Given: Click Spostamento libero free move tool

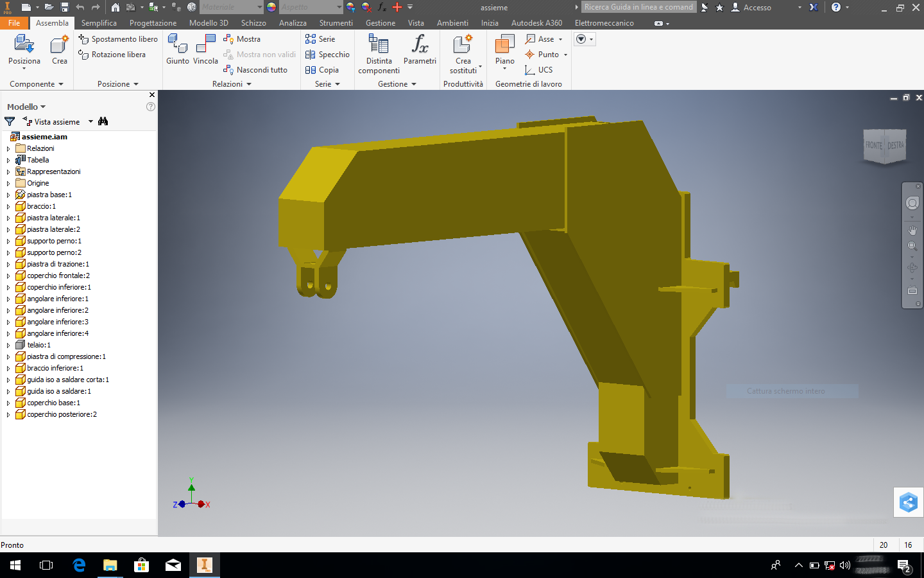Looking at the screenshot, I should pyautogui.click(x=118, y=39).
